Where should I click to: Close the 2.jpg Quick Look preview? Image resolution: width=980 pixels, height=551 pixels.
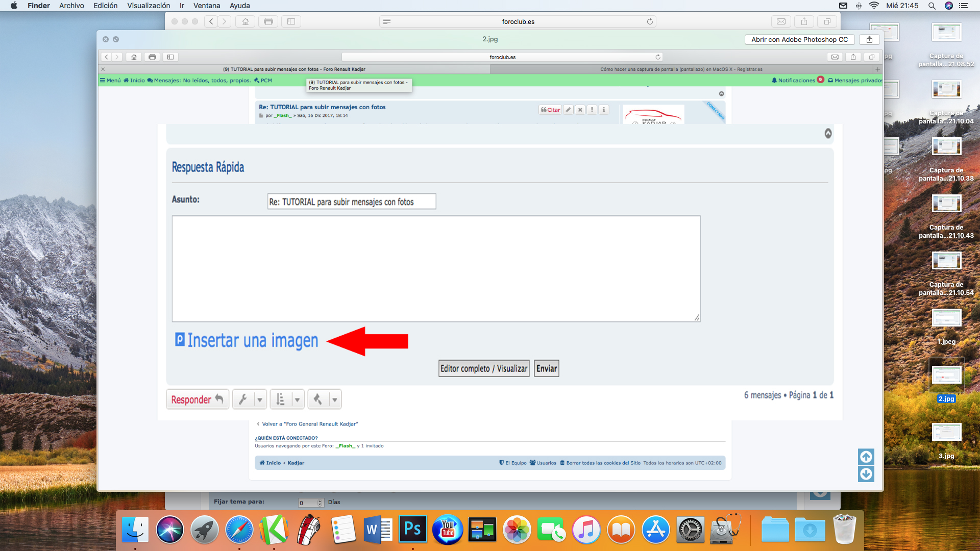(x=106, y=39)
